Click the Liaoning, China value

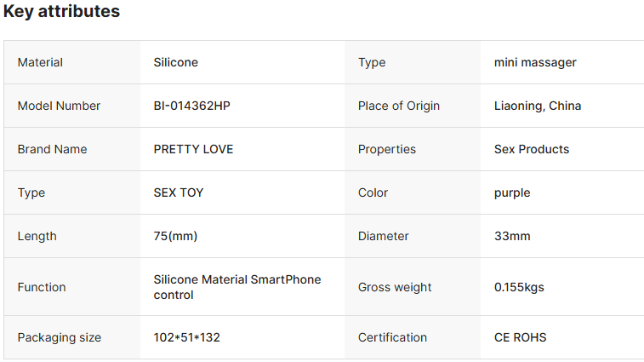click(x=538, y=106)
